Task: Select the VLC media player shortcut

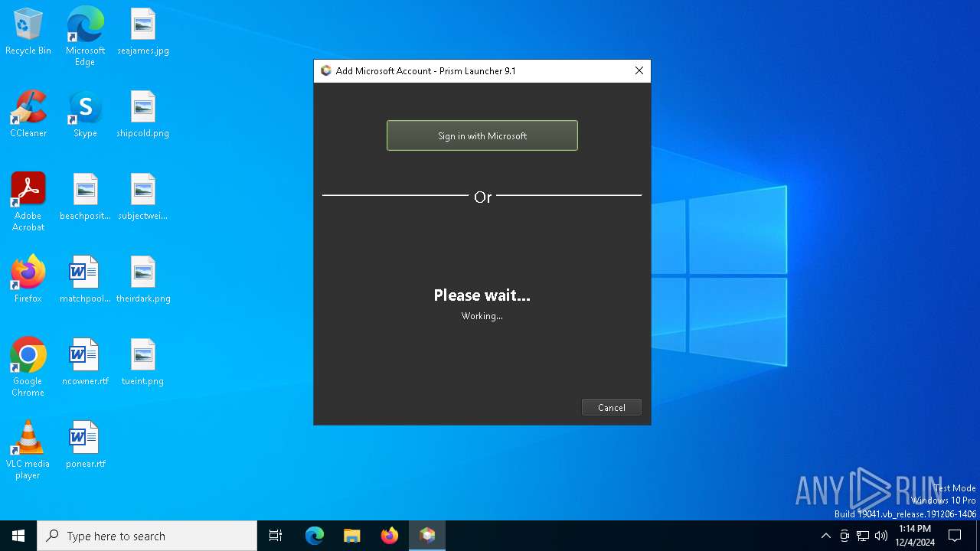Action: pos(28,450)
